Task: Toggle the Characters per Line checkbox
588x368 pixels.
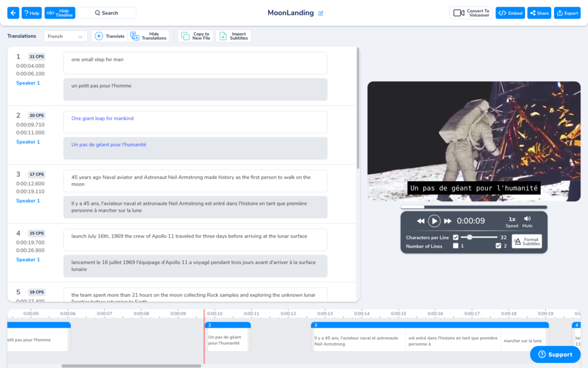Action: click(x=455, y=237)
